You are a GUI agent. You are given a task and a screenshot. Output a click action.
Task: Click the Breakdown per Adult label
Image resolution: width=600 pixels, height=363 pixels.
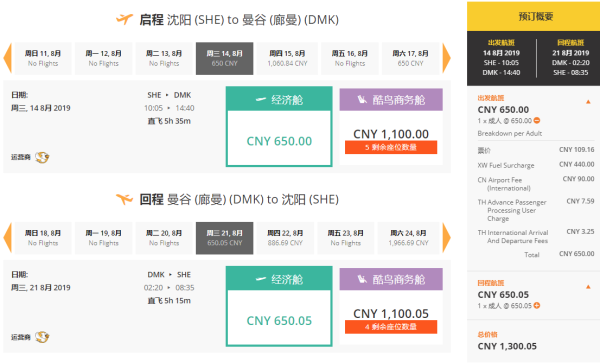(509, 133)
